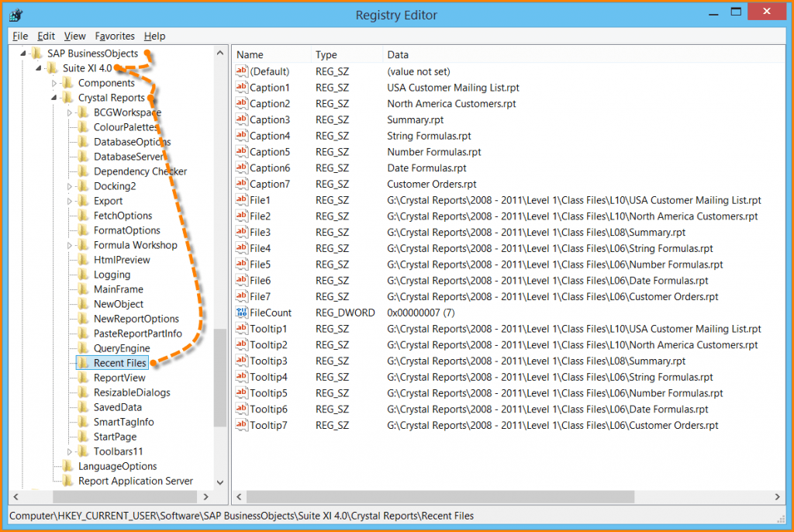The width and height of the screenshot is (794, 532).
Task: Click the folder icon of QueryEngine key
Action: pyautogui.click(x=83, y=348)
